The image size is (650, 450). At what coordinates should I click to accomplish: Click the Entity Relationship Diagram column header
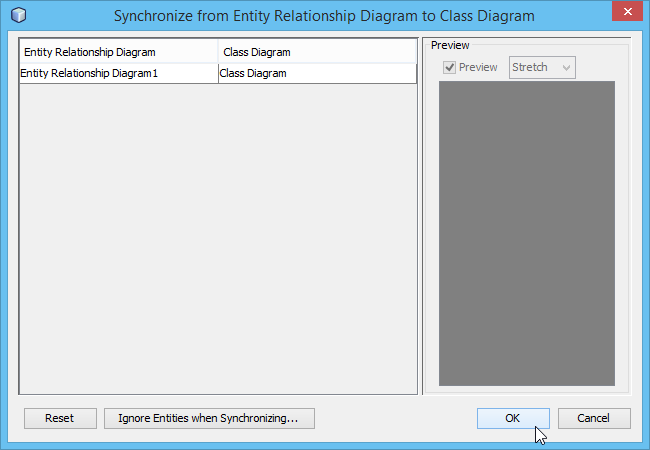(119, 52)
